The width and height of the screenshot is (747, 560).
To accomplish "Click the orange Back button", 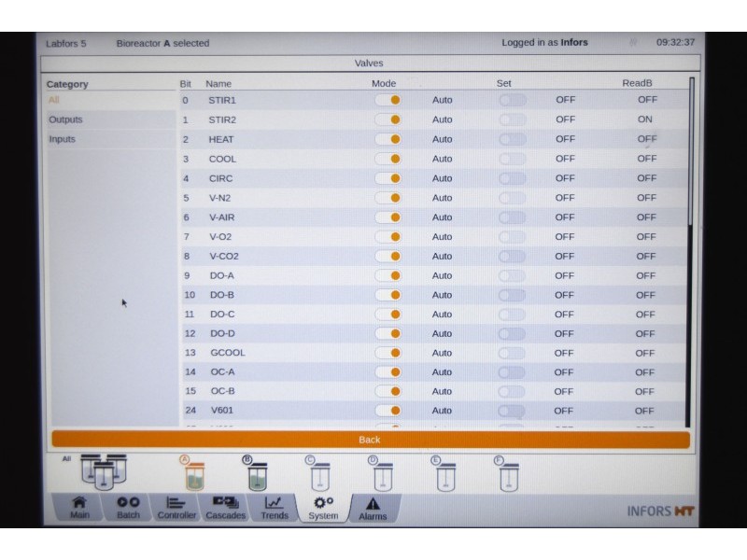I will (x=371, y=440).
